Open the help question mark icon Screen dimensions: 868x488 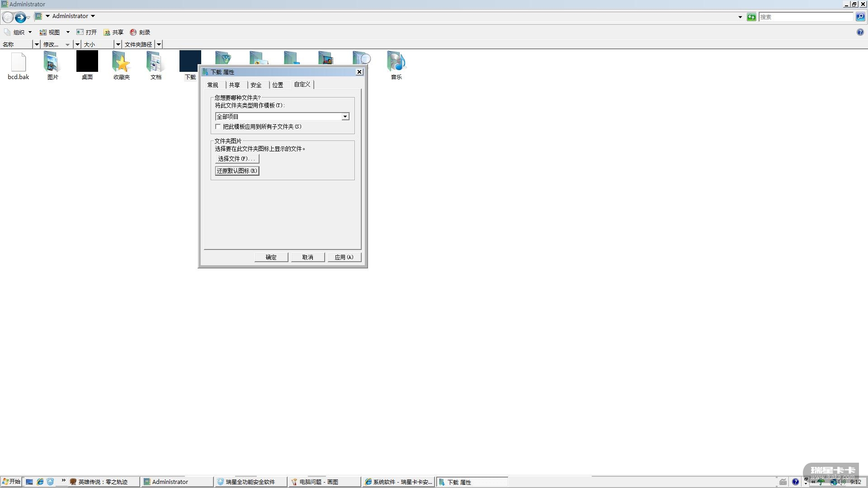coord(860,32)
